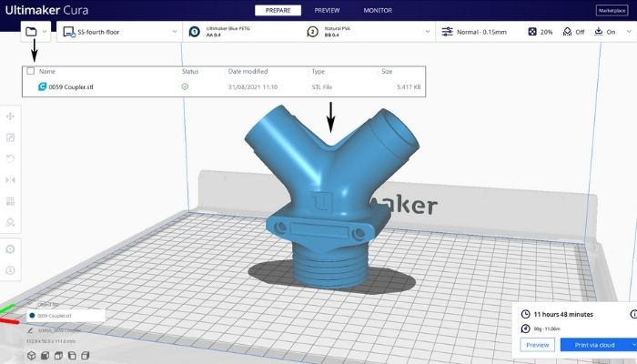Open print time info icon

click(633, 314)
